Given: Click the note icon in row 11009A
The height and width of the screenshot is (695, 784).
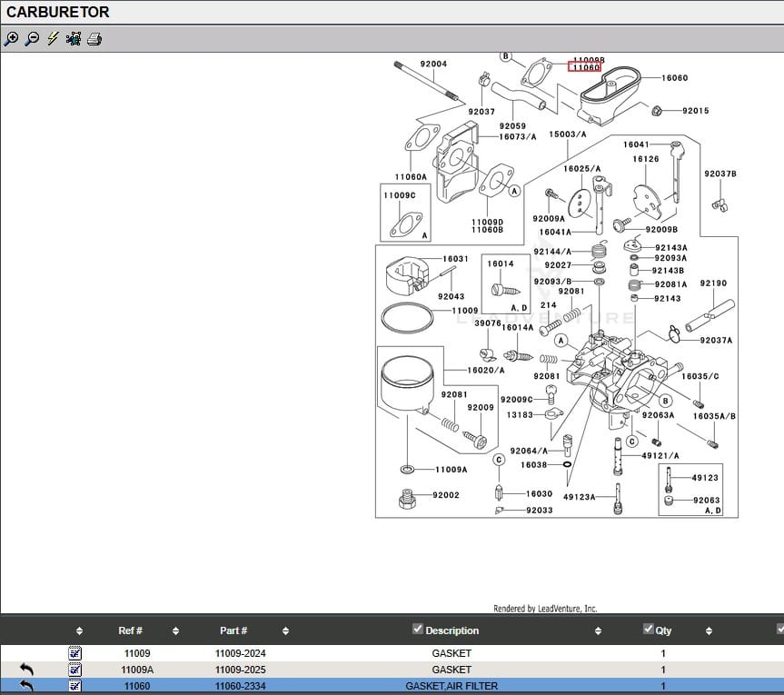Looking at the screenshot, I should [74, 670].
